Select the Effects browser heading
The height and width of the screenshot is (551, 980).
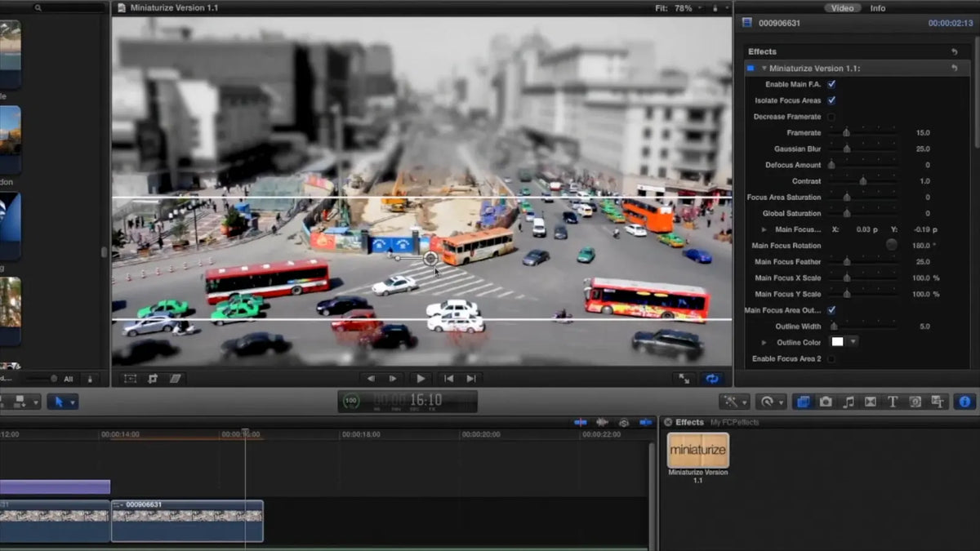point(689,422)
